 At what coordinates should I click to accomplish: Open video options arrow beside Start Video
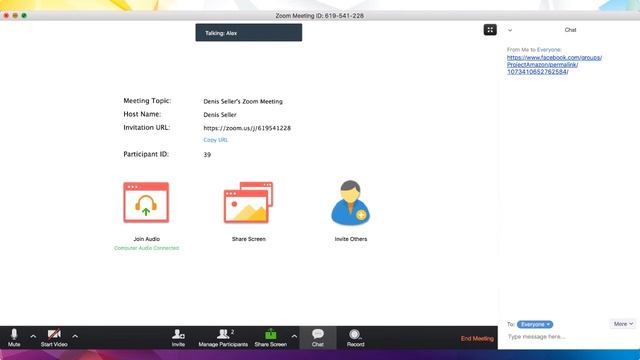(75, 337)
